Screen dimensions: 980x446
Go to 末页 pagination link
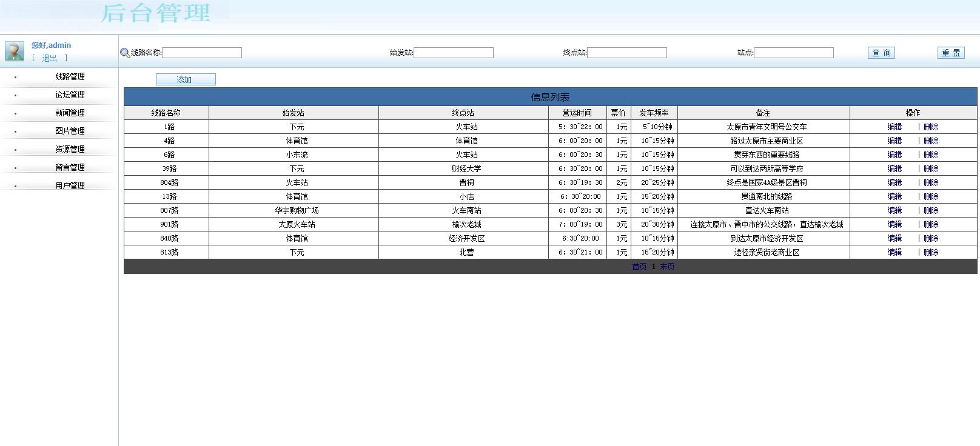pyautogui.click(x=667, y=267)
